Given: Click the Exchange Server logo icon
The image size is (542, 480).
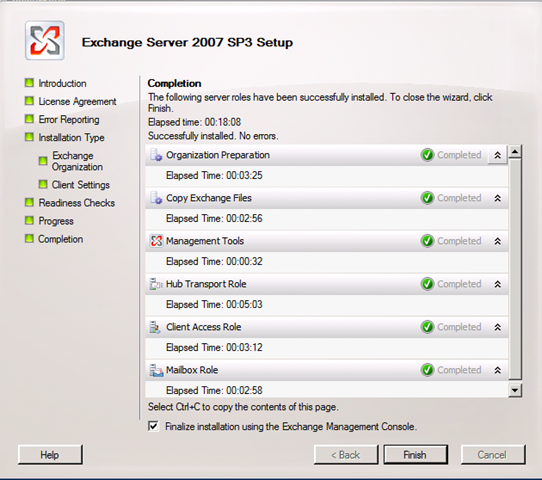Looking at the screenshot, I should coord(45,40).
